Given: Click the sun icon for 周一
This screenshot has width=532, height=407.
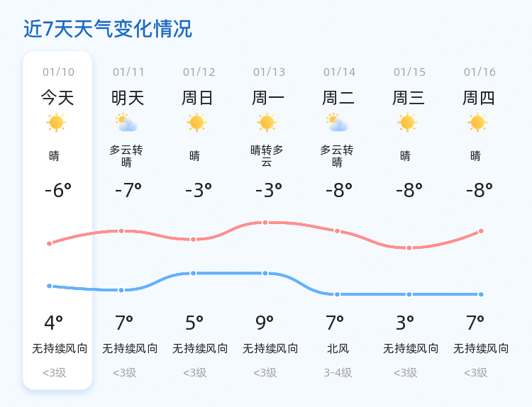Looking at the screenshot, I should point(267,123).
